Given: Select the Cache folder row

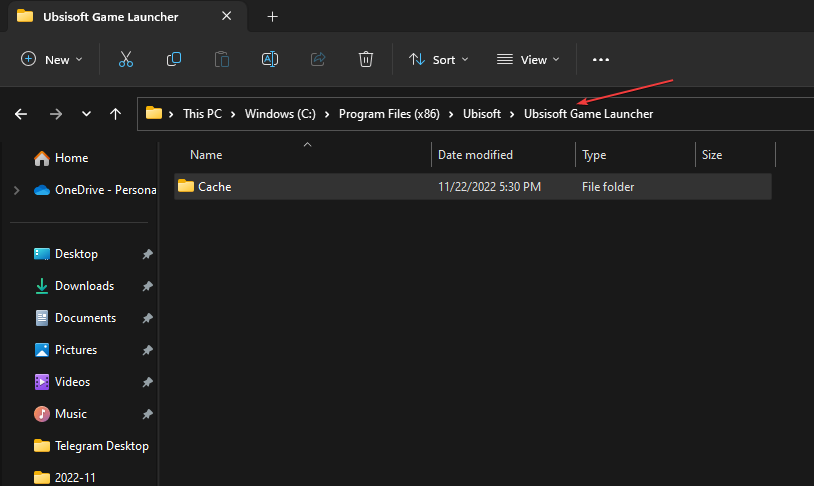Looking at the screenshot, I should tap(473, 186).
